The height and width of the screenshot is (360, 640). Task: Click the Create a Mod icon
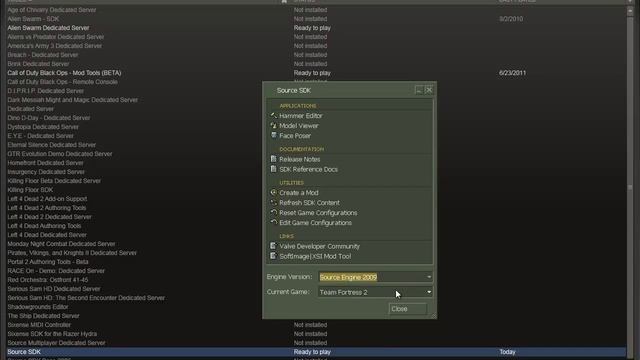tap(274, 192)
